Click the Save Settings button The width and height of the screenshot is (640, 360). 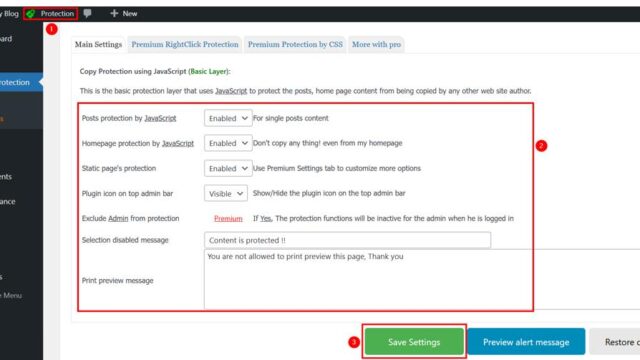[414, 342]
